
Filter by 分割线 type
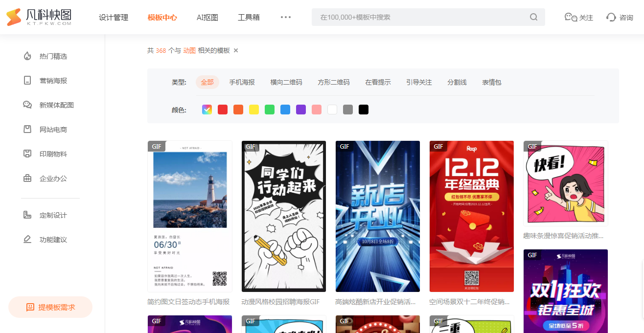pos(457,82)
